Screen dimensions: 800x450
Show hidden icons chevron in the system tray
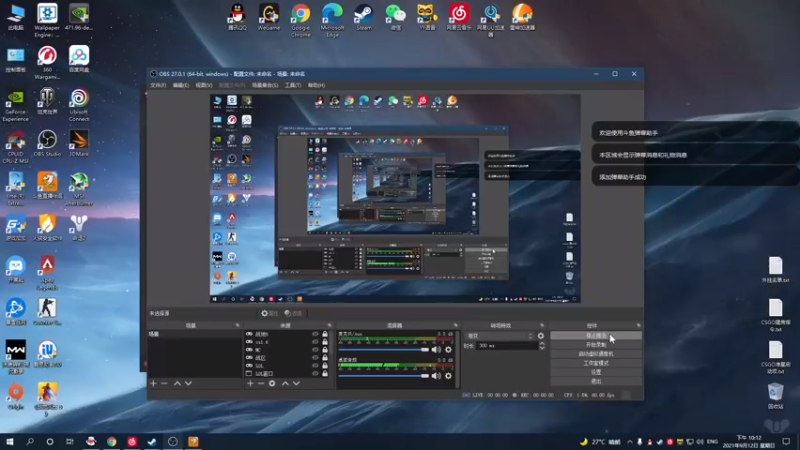click(630, 442)
